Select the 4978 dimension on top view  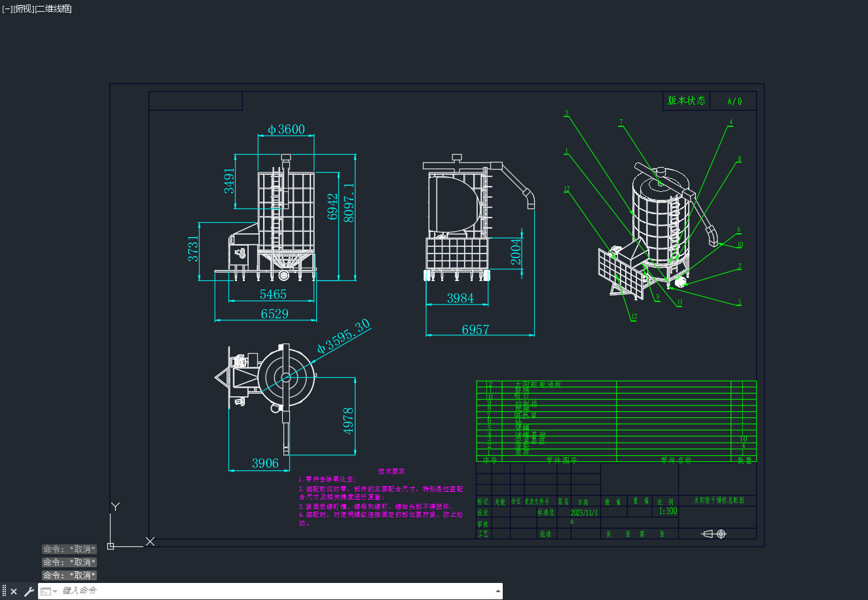click(x=348, y=421)
